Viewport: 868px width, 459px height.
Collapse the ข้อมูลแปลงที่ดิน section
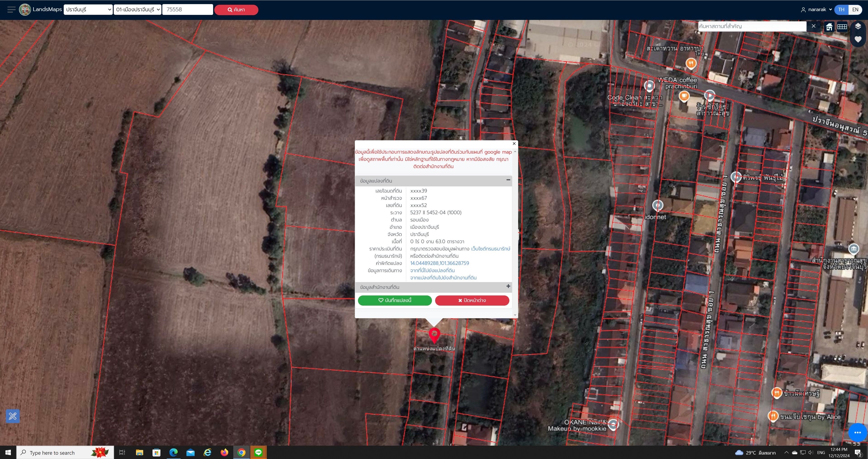tap(433, 181)
